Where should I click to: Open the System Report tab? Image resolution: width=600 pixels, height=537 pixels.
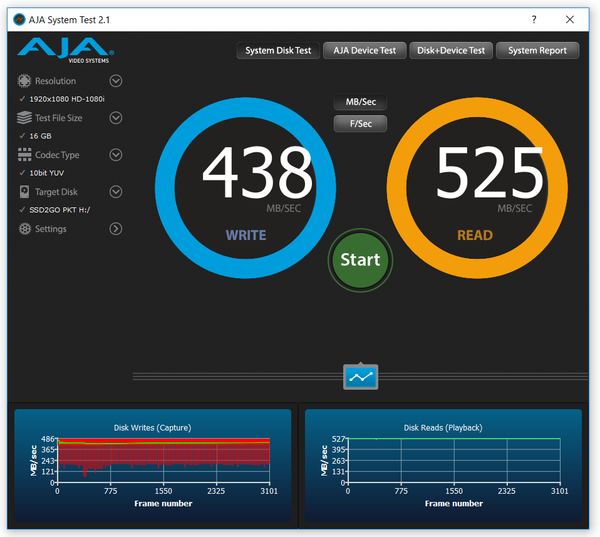[537, 51]
